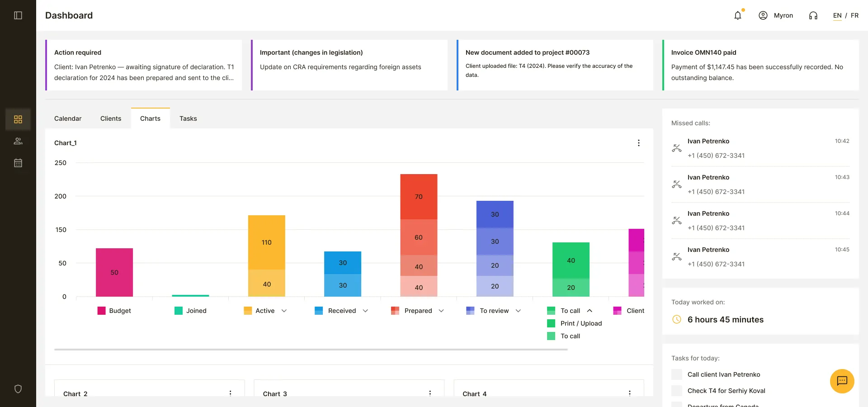This screenshot has height=407, width=868.
Task: Open the yellow chat bubble button
Action: coord(842,381)
